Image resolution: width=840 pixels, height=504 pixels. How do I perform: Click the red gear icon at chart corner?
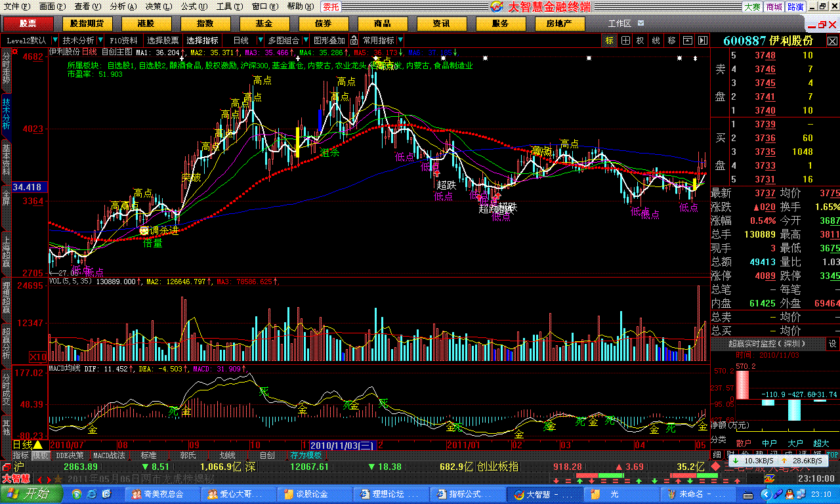click(15, 52)
